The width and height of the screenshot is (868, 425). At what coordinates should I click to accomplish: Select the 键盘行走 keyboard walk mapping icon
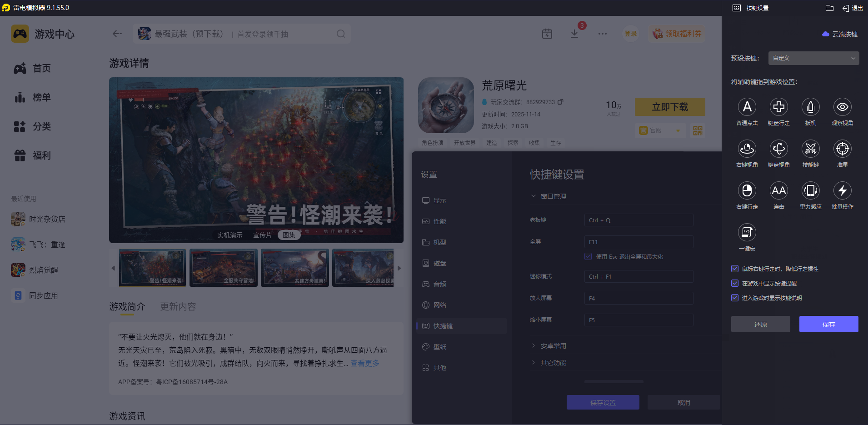pos(779,107)
